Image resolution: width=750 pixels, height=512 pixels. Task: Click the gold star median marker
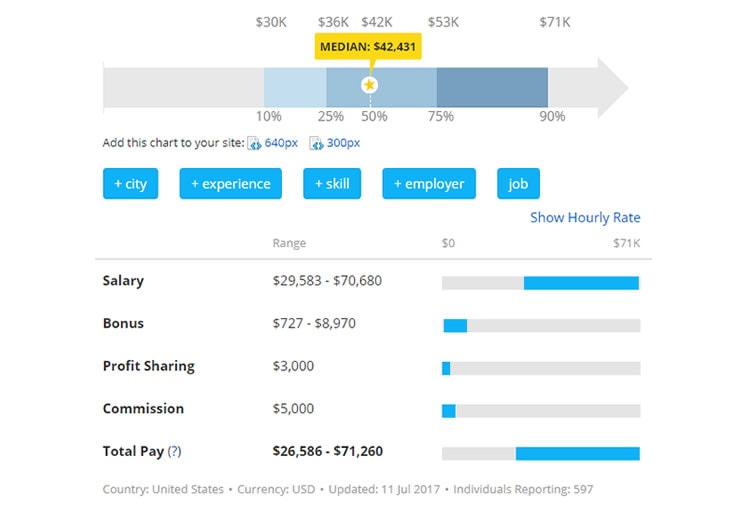point(369,85)
